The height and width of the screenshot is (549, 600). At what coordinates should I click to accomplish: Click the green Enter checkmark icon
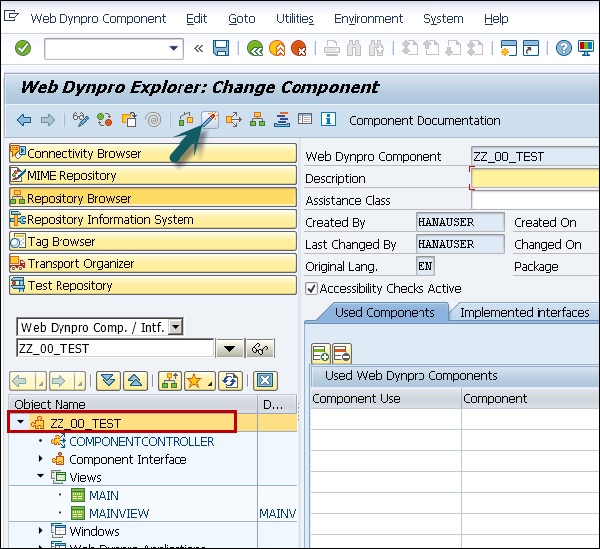[23, 48]
